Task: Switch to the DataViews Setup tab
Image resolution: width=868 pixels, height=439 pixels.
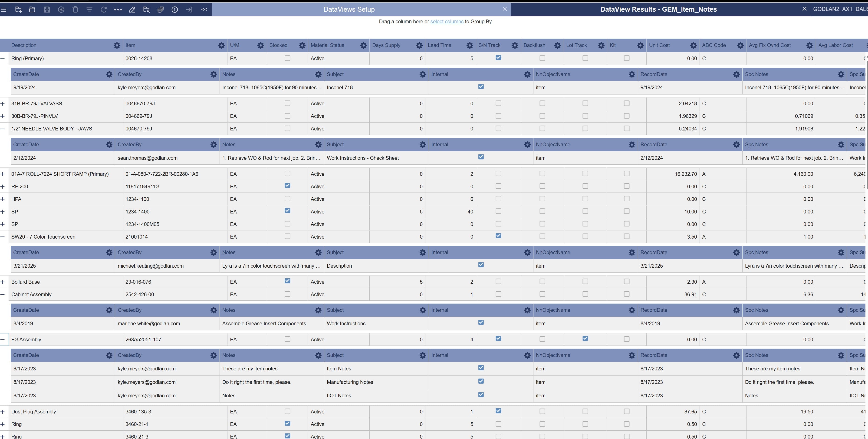Action: coord(349,10)
